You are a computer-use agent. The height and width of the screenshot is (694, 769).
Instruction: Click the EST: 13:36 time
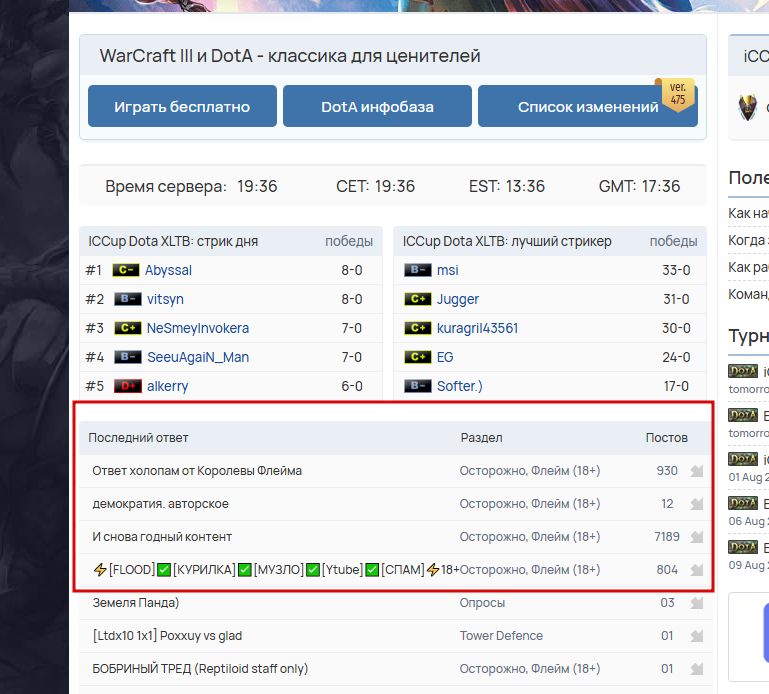[x=507, y=186]
